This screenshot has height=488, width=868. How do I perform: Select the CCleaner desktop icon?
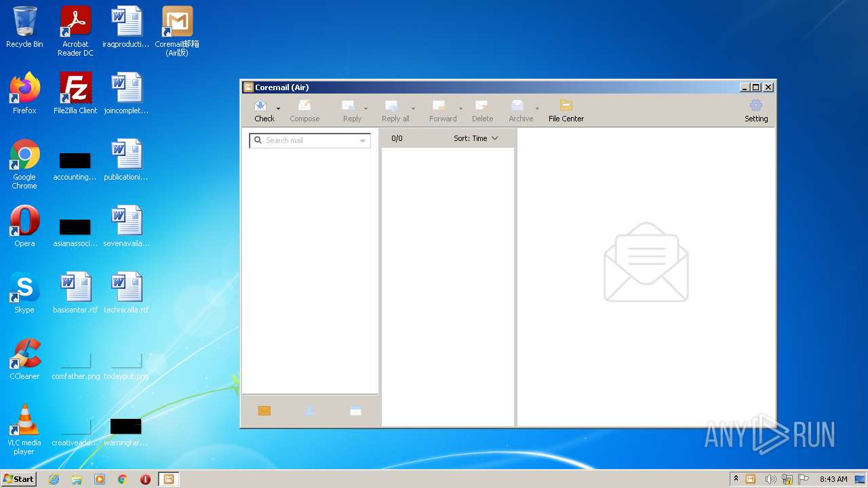[x=24, y=359]
